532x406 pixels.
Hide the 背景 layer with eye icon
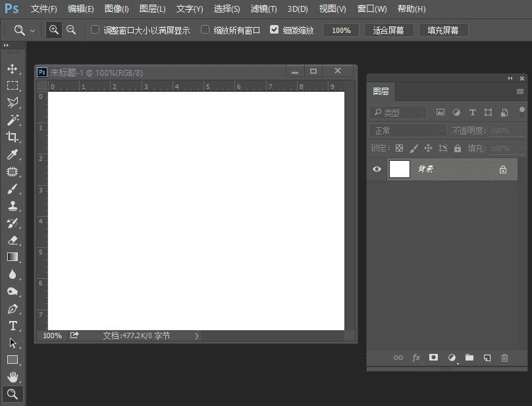[377, 169]
